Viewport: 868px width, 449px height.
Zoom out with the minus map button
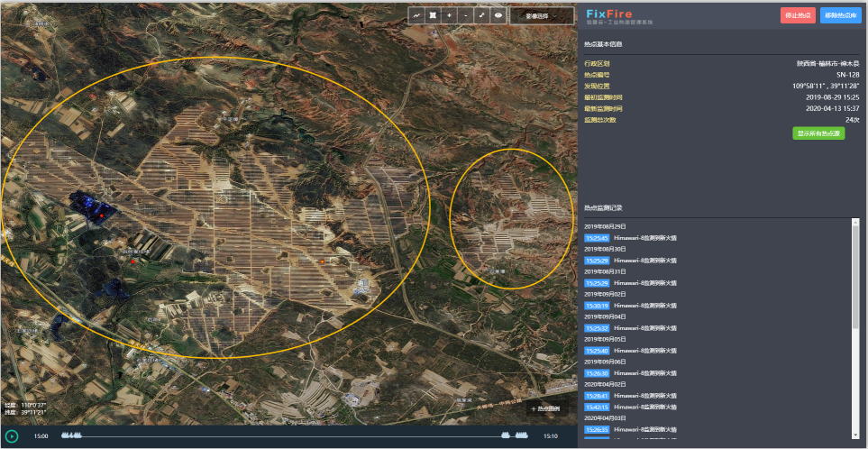click(x=465, y=16)
